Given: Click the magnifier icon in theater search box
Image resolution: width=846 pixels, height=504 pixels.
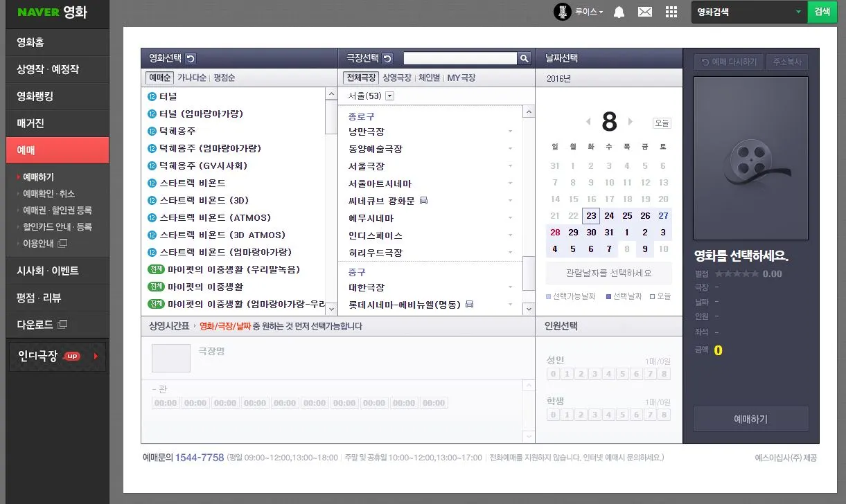Looking at the screenshot, I should point(524,58).
